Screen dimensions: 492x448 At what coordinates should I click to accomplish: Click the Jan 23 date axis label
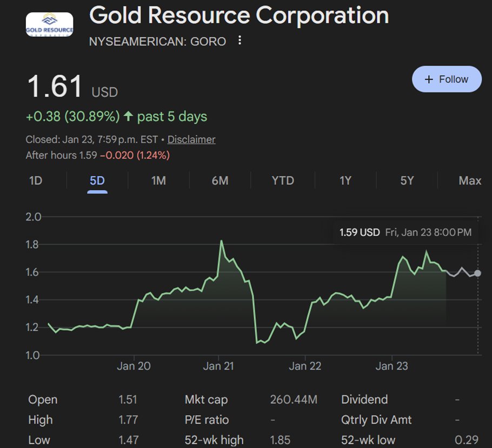[391, 366]
